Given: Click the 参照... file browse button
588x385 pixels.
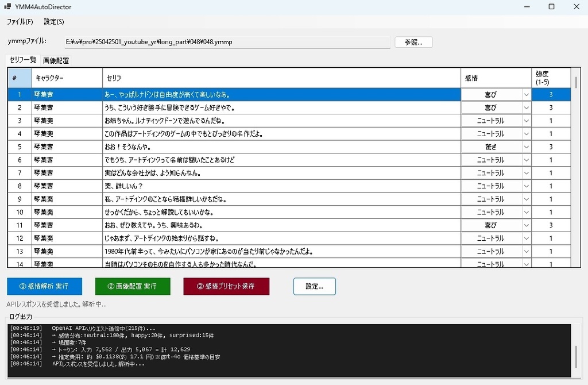Looking at the screenshot, I should pyautogui.click(x=413, y=41).
